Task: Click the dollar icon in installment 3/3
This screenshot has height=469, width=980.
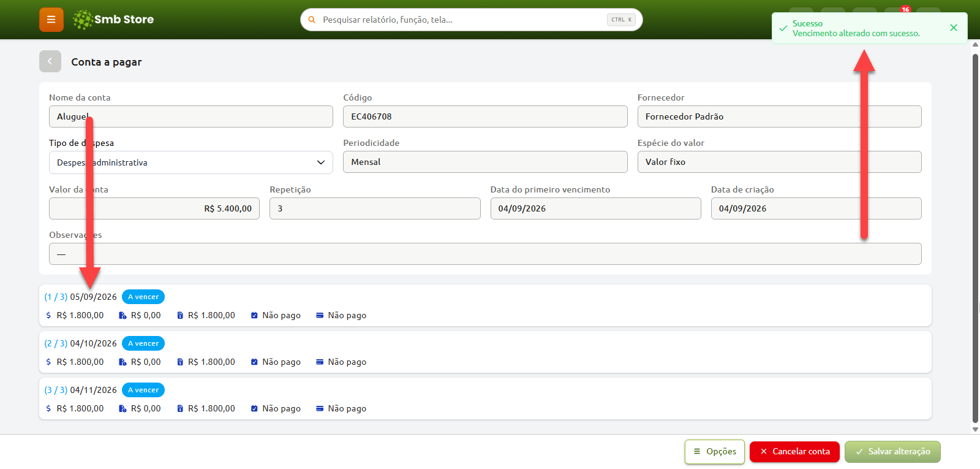Action: 48,408
